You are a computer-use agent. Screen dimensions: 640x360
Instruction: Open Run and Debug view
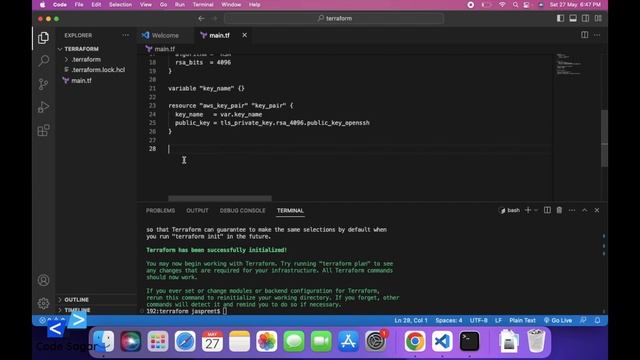(43, 107)
